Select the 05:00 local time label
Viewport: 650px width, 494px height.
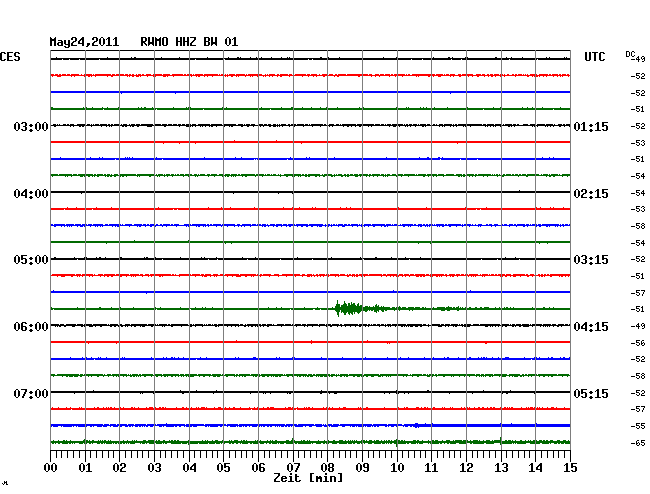[31, 260]
